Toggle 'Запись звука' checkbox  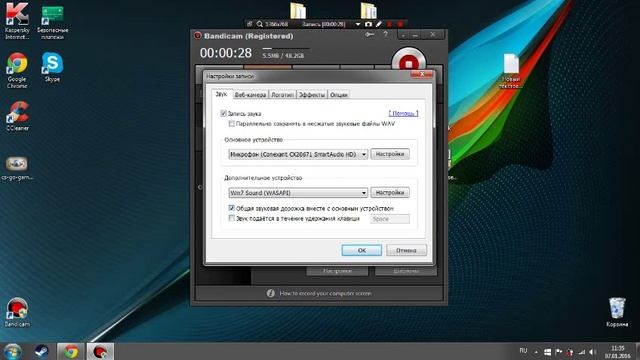coord(223,113)
